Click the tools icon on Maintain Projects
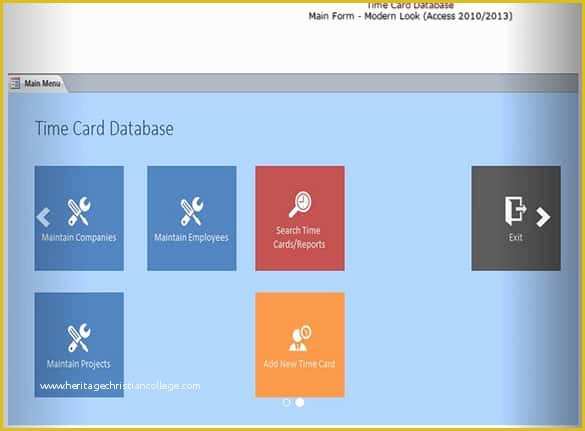Viewport: 585px width, 431px height. point(79,338)
